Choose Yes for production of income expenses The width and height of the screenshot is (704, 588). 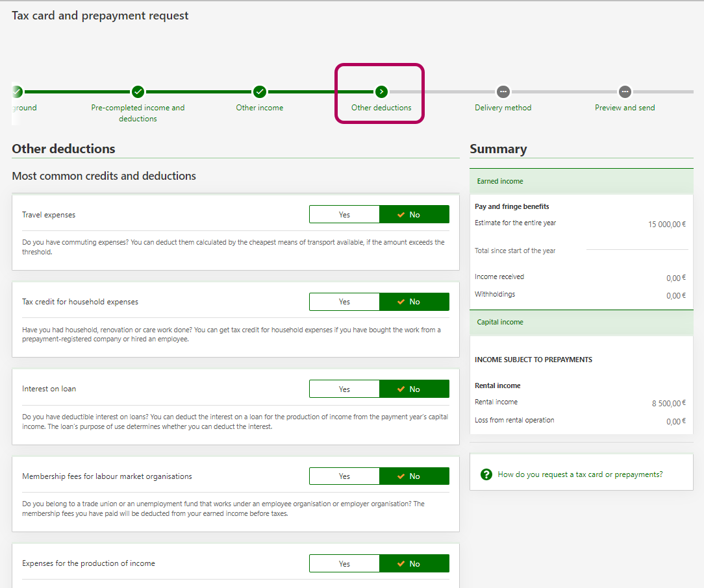pos(344,564)
